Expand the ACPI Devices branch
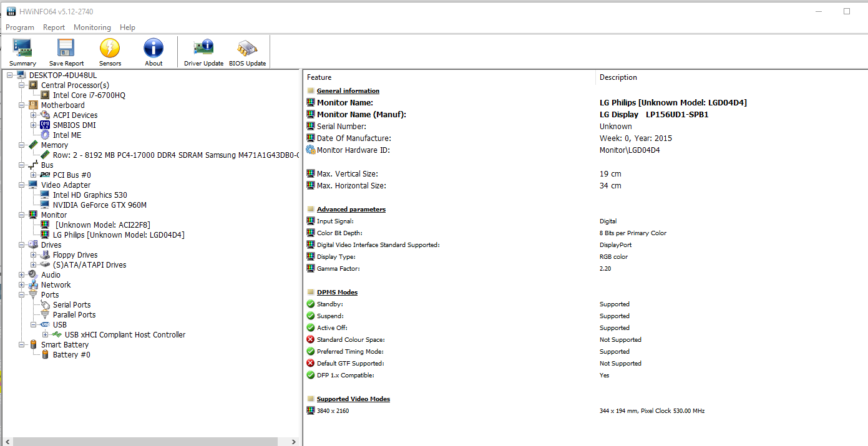 pyautogui.click(x=34, y=115)
